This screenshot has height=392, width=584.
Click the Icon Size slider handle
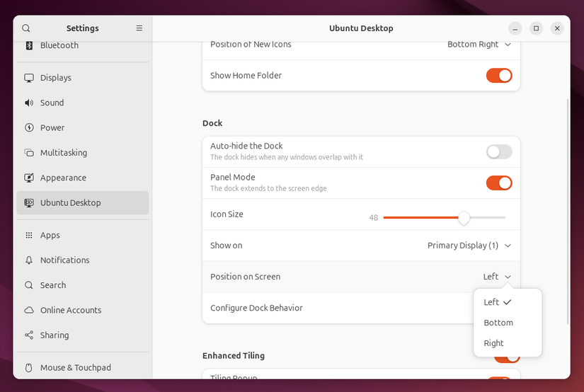click(x=464, y=218)
